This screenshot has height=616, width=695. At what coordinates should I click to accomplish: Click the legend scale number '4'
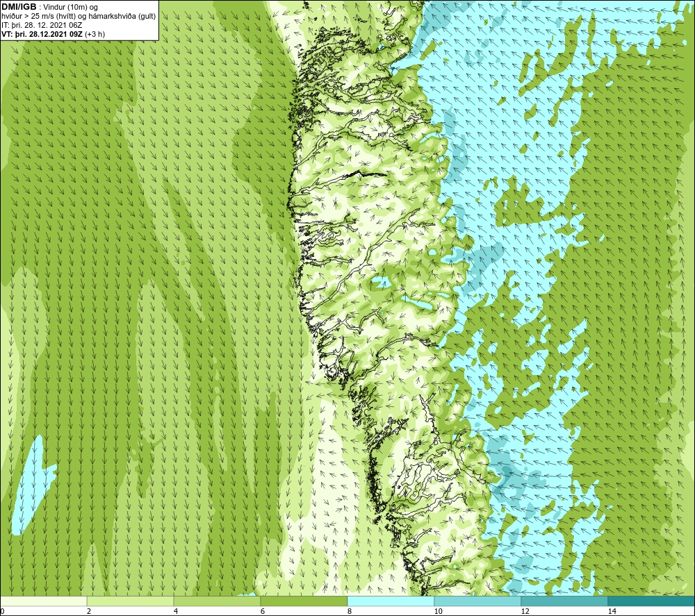[176, 611]
